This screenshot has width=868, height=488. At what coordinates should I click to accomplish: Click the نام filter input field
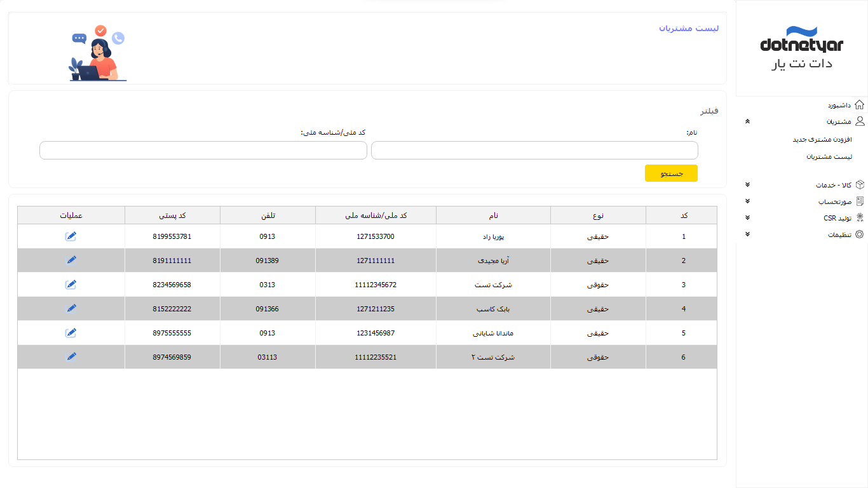click(534, 151)
